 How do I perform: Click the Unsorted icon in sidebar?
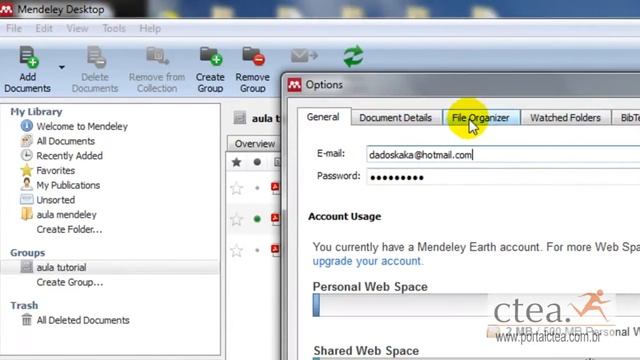pos(27,199)
